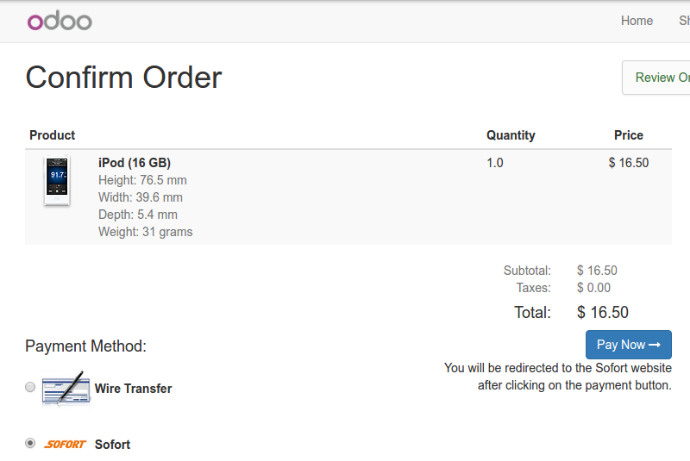Click the arrow icon in Pay Now

coord(655,345)
